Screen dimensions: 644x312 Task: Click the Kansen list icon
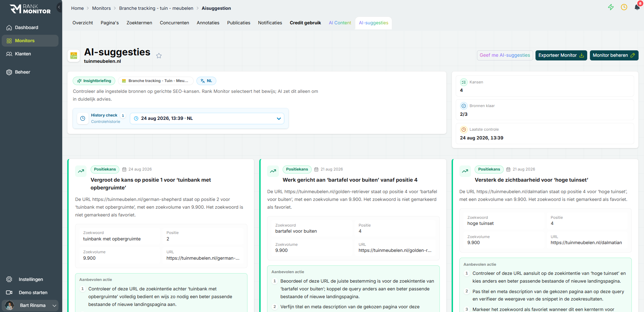click(464, 82)
